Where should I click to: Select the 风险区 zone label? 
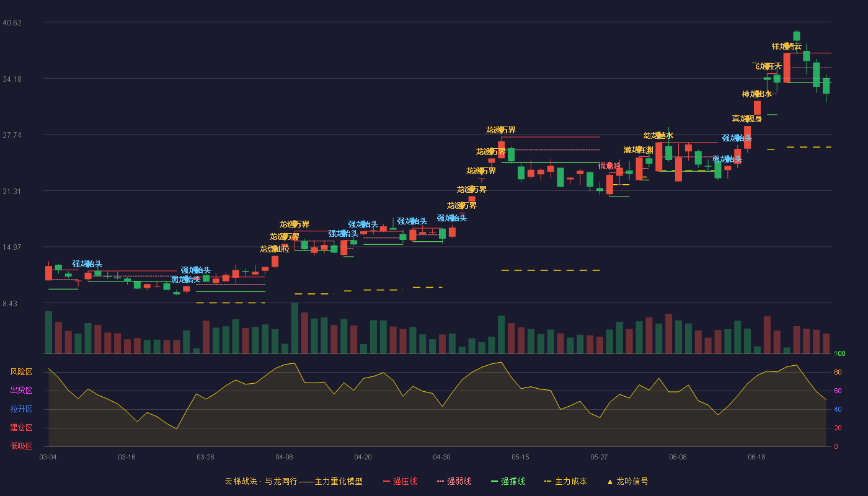coord(21,372)
